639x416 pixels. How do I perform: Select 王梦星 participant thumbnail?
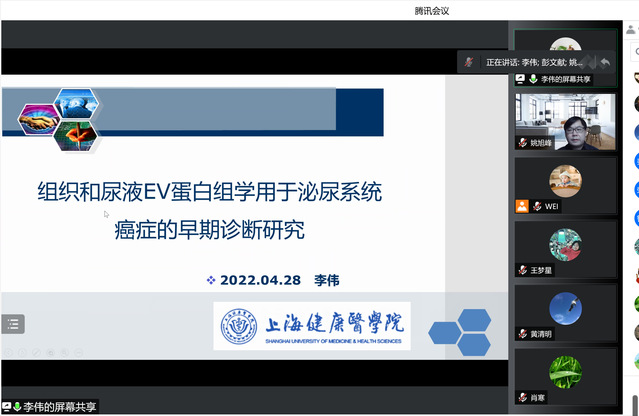[565, 247]
